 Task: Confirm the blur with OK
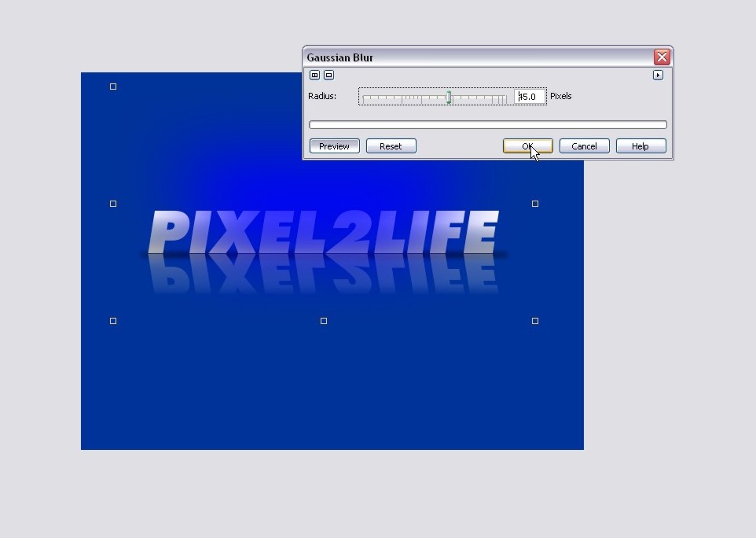pyautogui.click(x=527, y=146)
